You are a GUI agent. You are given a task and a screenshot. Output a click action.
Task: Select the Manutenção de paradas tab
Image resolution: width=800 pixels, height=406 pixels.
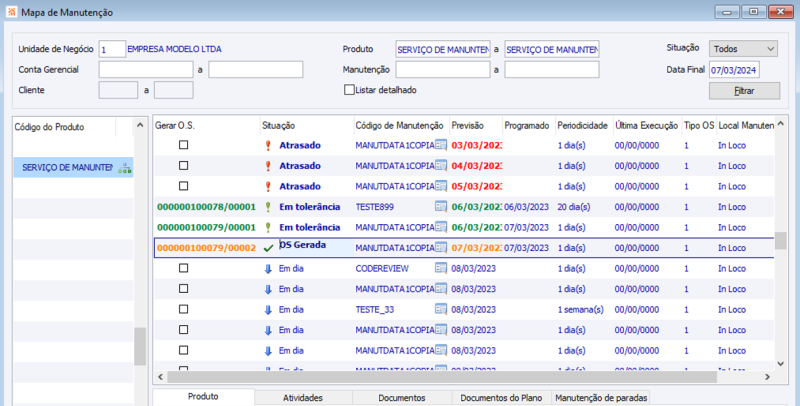coord(601,398)
